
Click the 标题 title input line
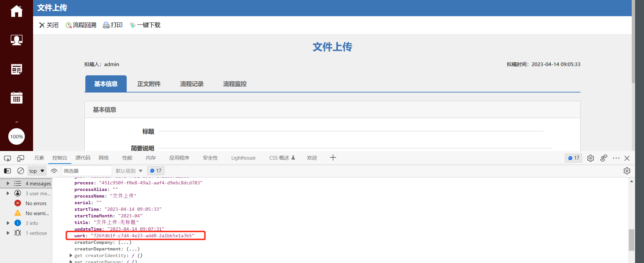351,131
